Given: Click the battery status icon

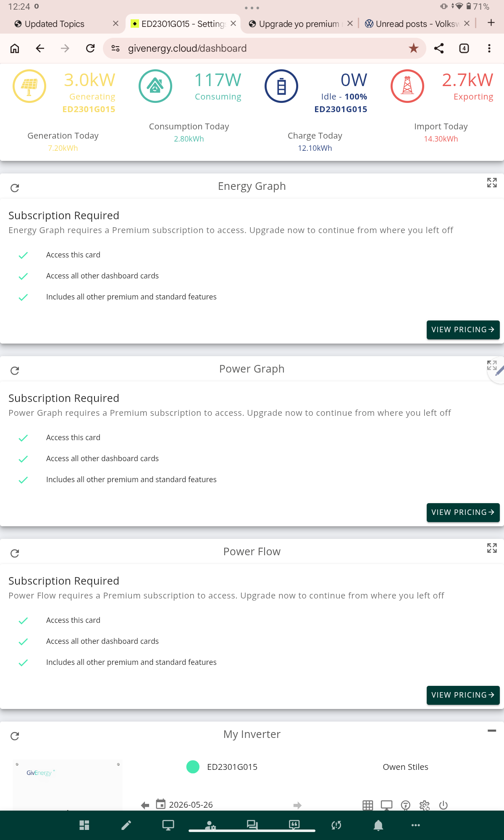Looking at the screenshot, I should tap(281, 86).
